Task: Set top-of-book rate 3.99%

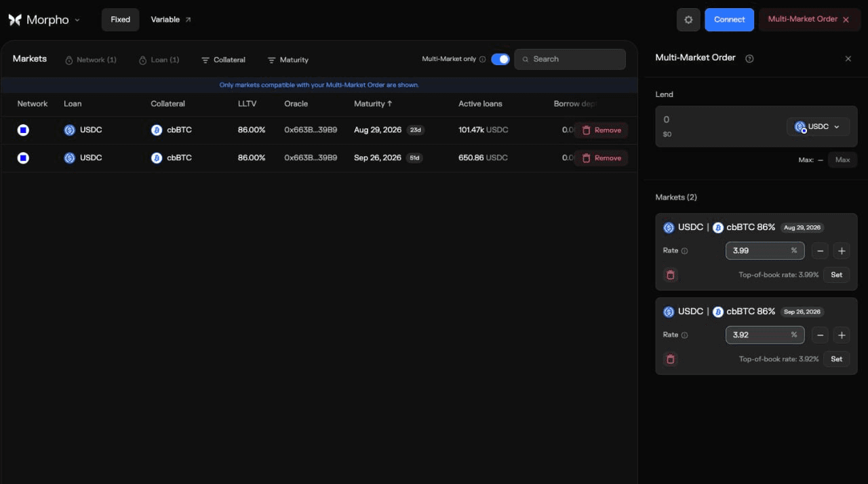Action: pyautogui.click(x=837, y=275)
